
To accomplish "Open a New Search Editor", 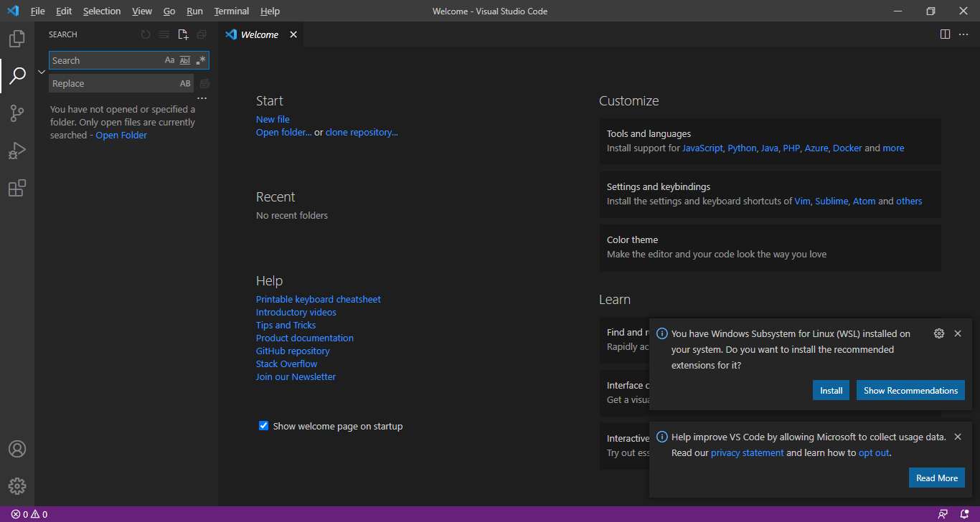I will (183, 34).
